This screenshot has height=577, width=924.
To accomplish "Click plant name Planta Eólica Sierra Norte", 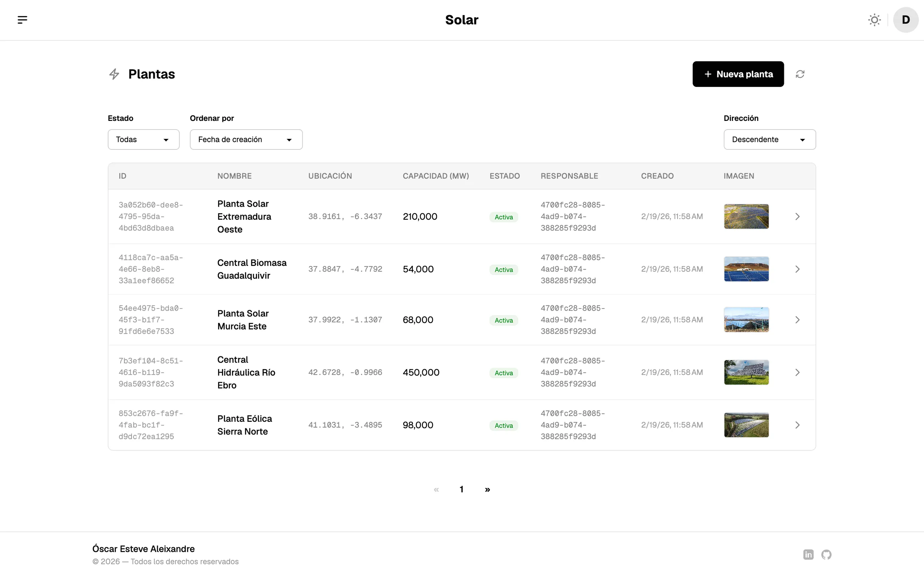I will (x=245, y=425).
